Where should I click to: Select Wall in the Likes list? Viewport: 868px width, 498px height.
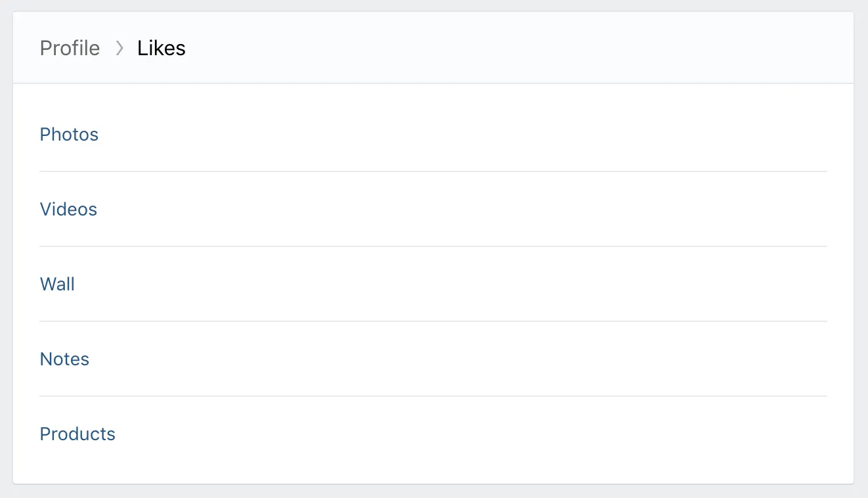click(x=57, y=284)
